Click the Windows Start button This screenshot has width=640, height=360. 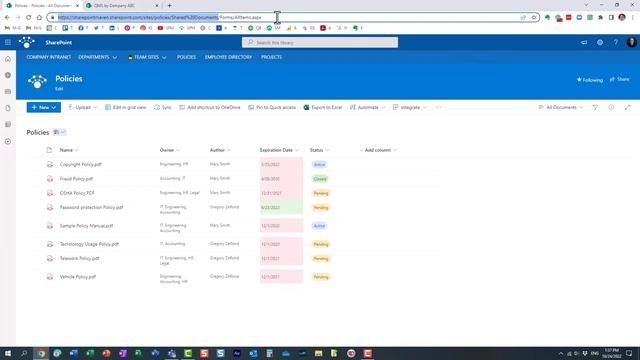8,353
